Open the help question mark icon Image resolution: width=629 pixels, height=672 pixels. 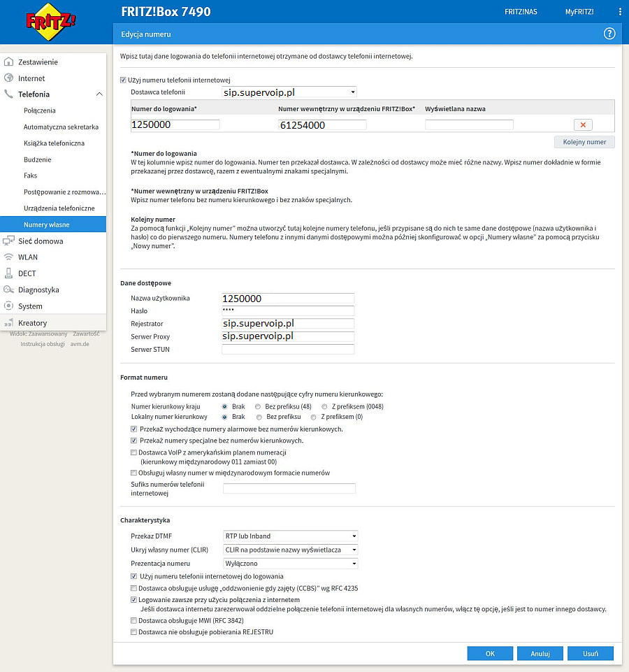[609, 34]
